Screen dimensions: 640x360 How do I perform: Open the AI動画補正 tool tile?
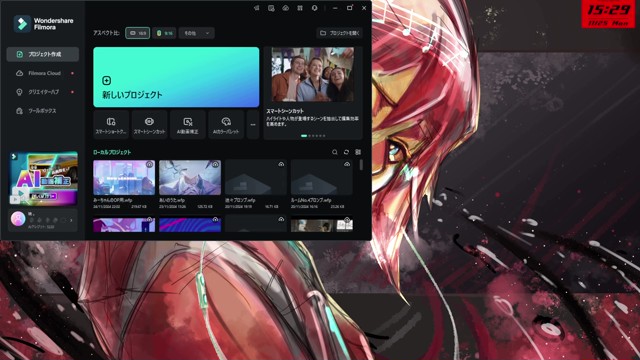(x=188, y=125)
